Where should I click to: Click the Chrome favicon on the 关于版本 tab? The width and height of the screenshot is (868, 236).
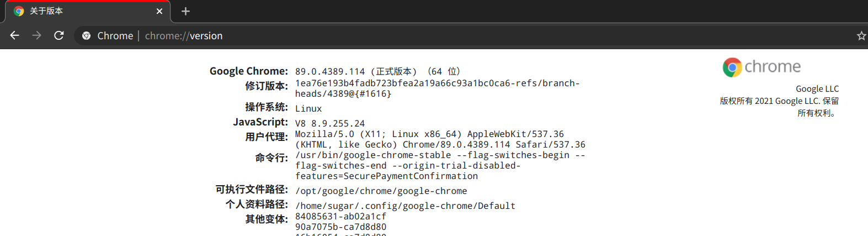(19, 11)
